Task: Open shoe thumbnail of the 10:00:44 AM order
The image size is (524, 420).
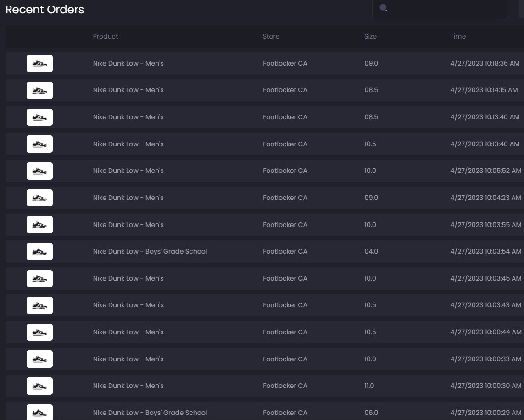Action: pyautogui.click(x=40, y=332)
